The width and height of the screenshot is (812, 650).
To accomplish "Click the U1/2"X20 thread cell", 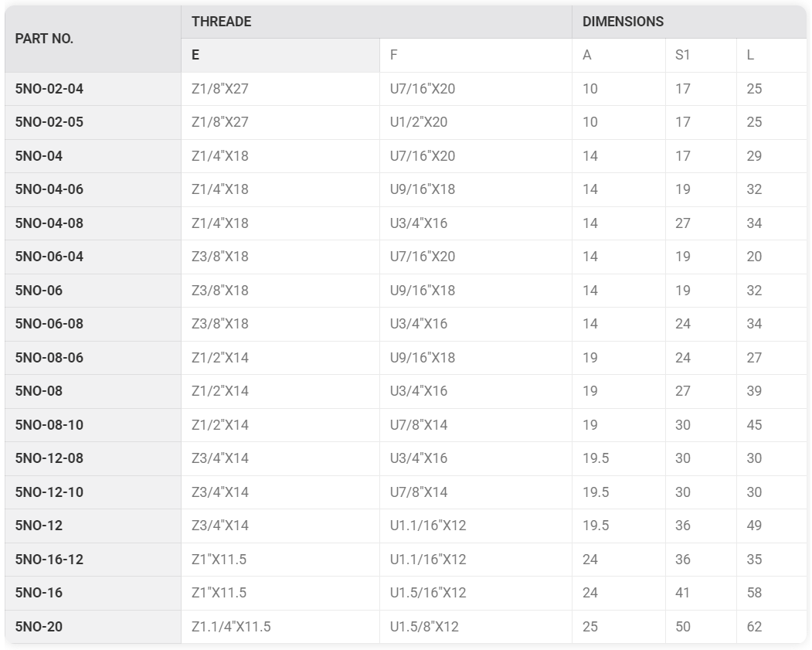I will [476, 122].
